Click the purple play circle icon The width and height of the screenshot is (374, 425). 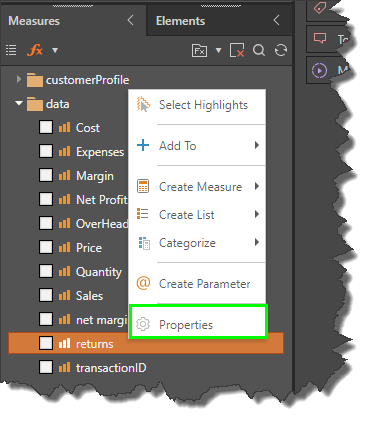point(319,71)
